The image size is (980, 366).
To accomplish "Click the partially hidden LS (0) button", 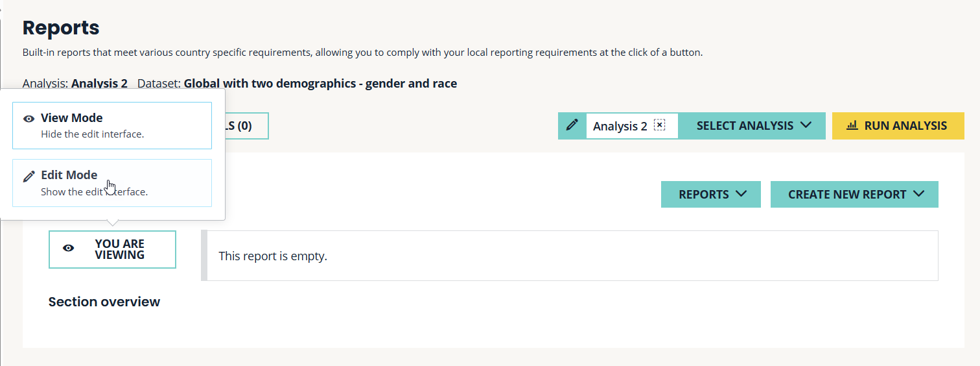I will click(x=246, y=126).
